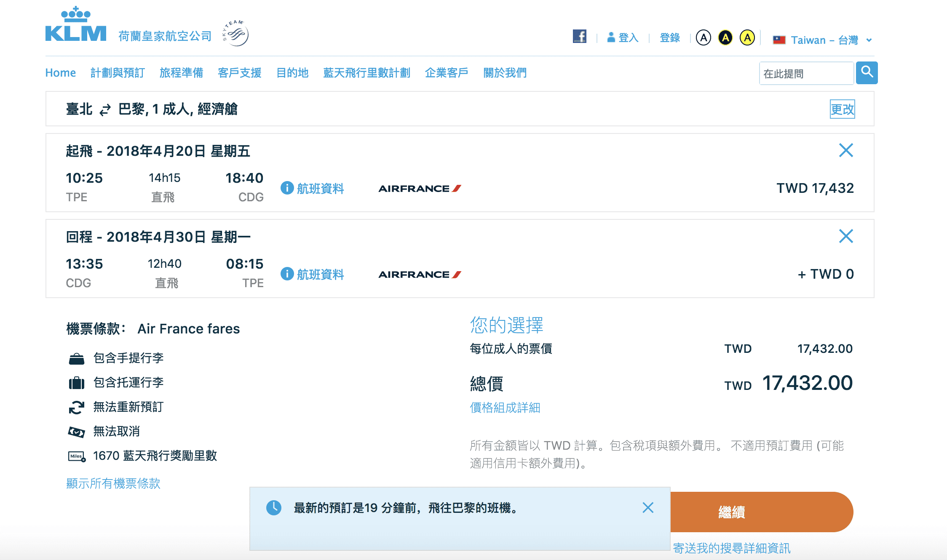The height and width of the screenshot is (560, 947).
Task: Remove the 回程 return flight selection
Action: click(x=846, y=236)
